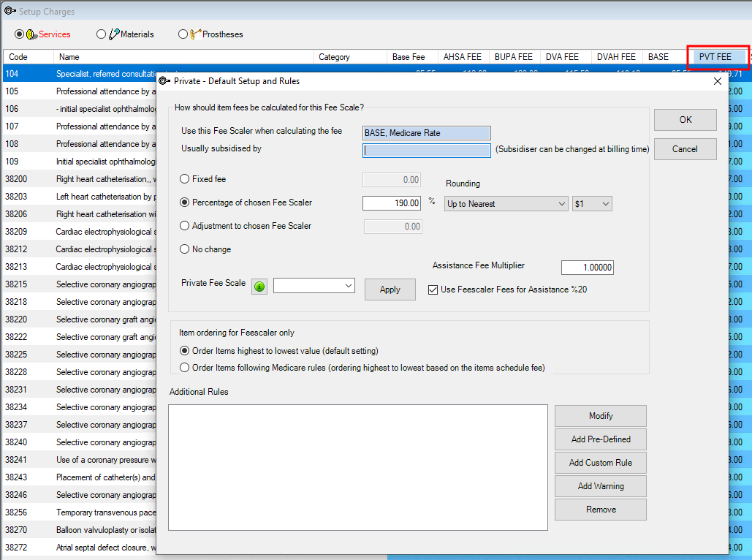This screenshot has width=752, height=560.
Task: Click the OK button
Action: (685, 119)
